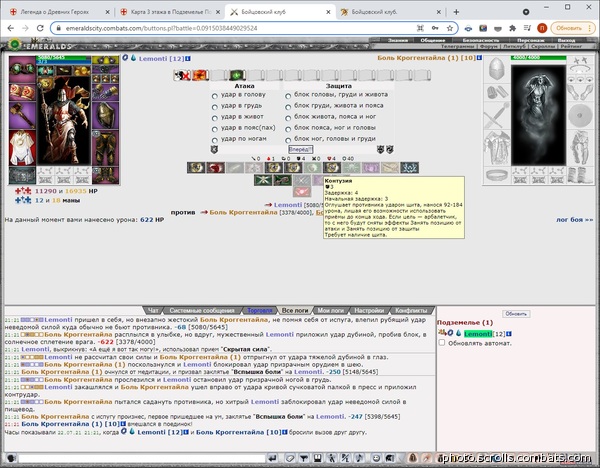Viewport: 600px width, 468px height.
Task: Click the send message arrow icon
Action: point(272,458)
